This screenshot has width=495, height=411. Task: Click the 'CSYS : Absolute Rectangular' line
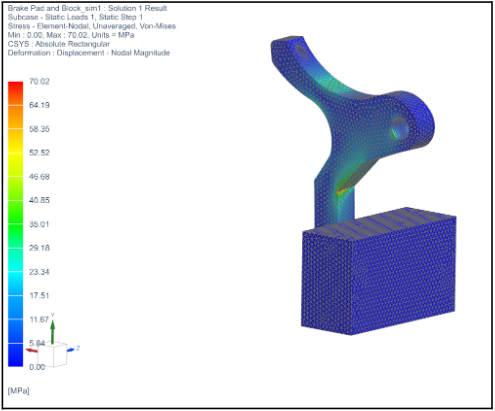click(x=59, y=44)
